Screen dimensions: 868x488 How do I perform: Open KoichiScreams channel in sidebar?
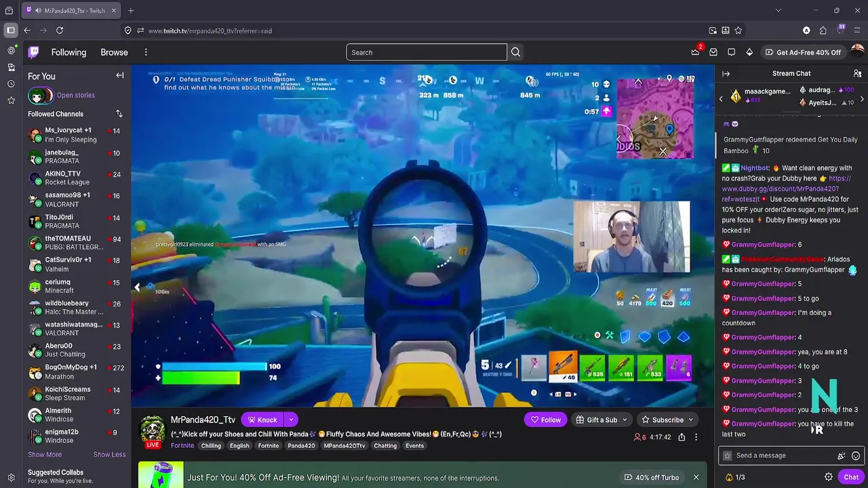coord(74,394)
